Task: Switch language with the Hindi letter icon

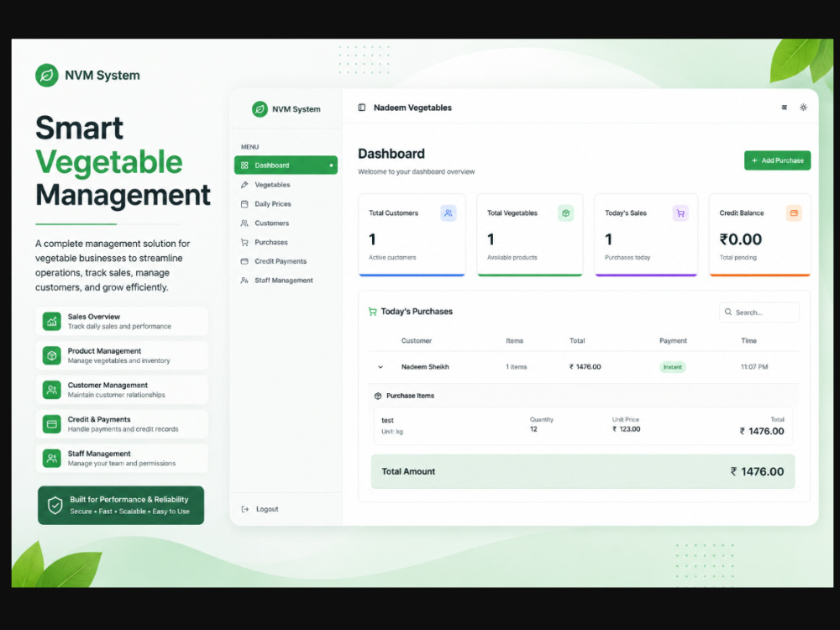Action: [x=785, y=108]
